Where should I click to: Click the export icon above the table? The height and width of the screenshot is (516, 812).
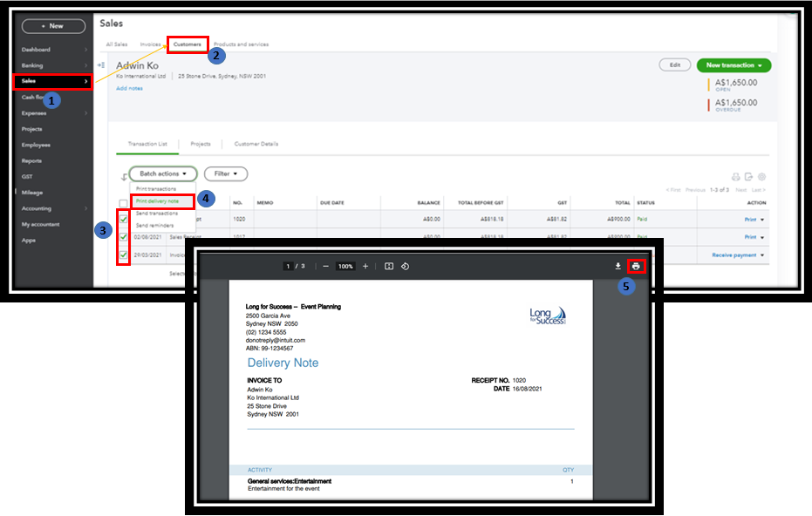click(x=748, y=176)
